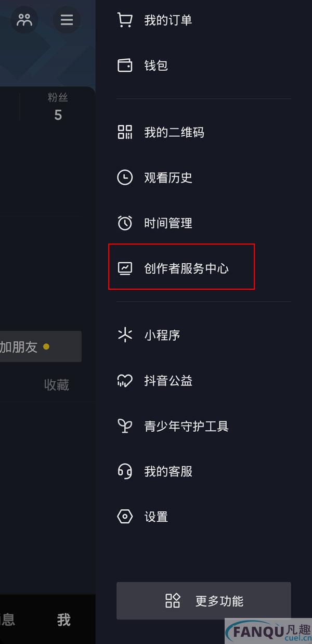Tap the hexagon settings icon beside 设置

pos(125,517)
